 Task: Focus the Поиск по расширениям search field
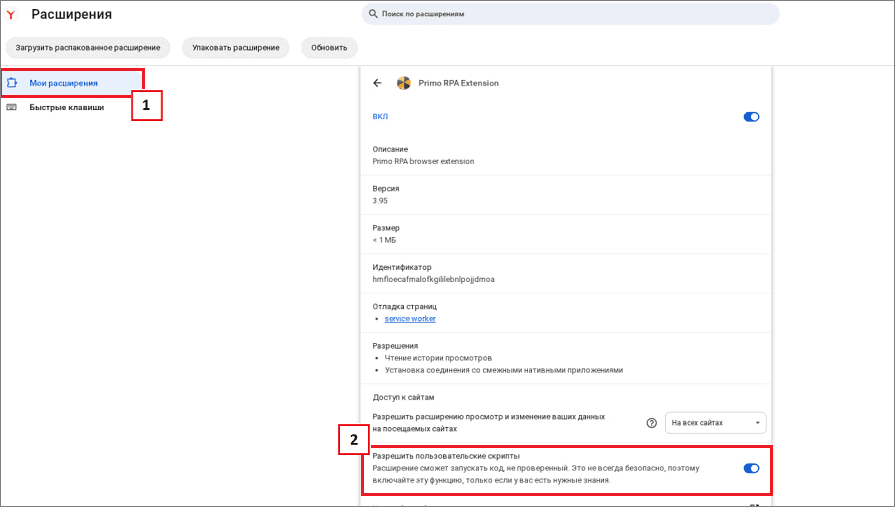570,14
